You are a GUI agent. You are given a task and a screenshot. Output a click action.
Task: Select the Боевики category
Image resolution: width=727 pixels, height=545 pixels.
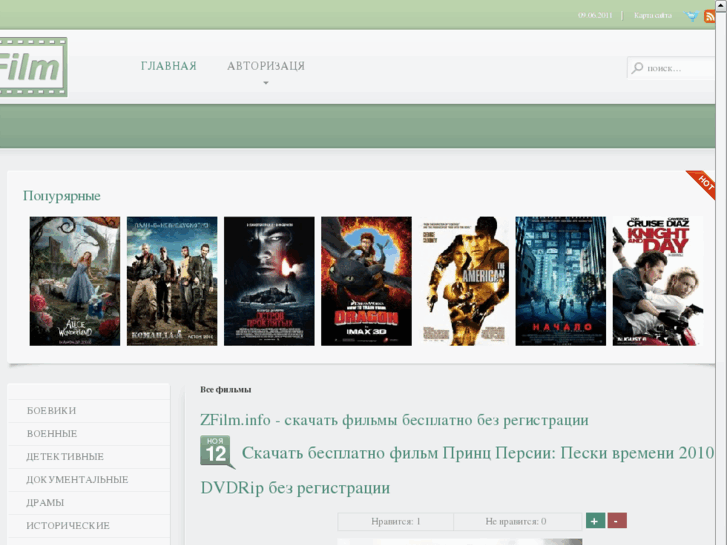point(52,411)
